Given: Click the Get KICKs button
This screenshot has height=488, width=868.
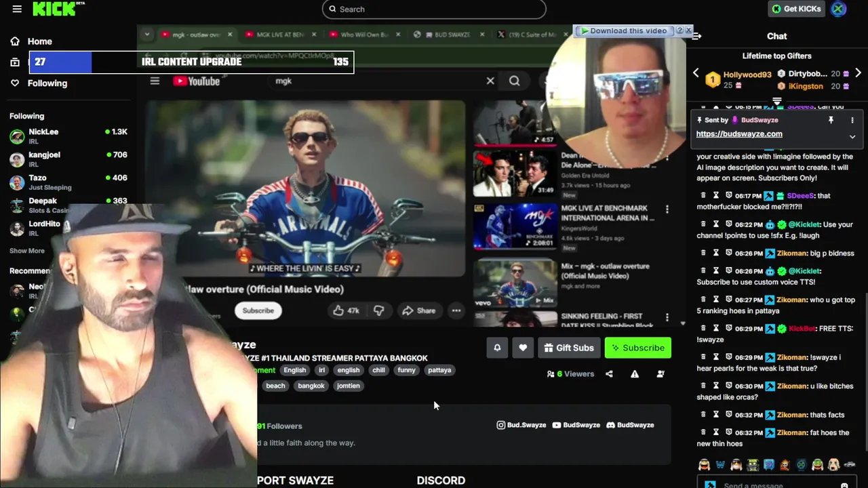Looking at the screenshot, I should [x=797, y=9].
